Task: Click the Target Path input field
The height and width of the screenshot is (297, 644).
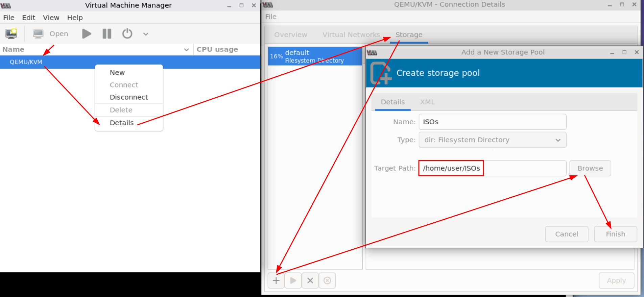Action: [493, 168]
